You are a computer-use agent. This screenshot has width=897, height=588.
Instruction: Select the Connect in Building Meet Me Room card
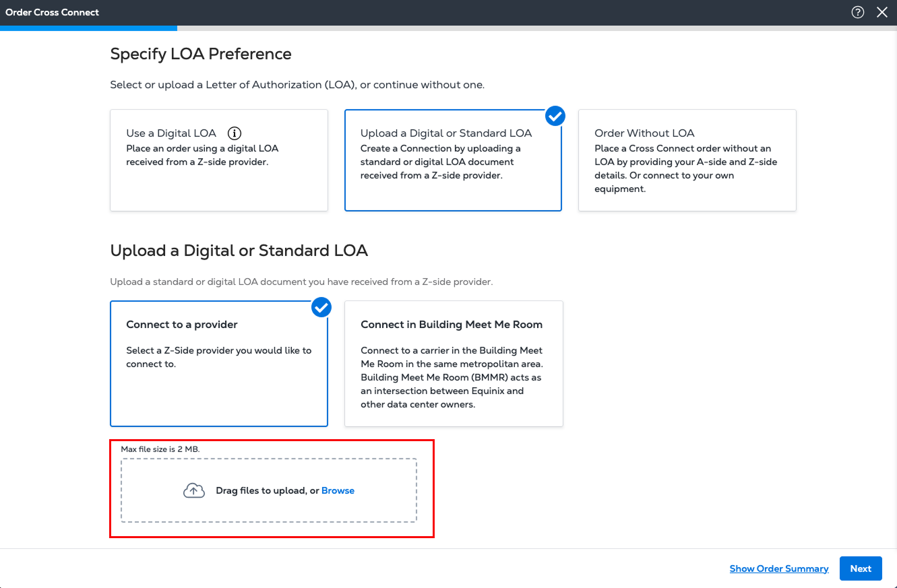453,364
